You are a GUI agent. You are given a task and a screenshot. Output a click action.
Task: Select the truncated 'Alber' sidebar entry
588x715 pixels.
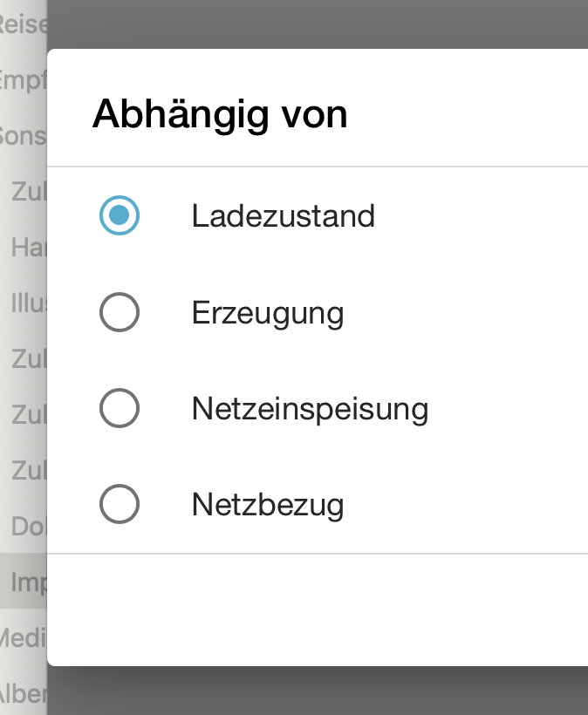(23, 694)
